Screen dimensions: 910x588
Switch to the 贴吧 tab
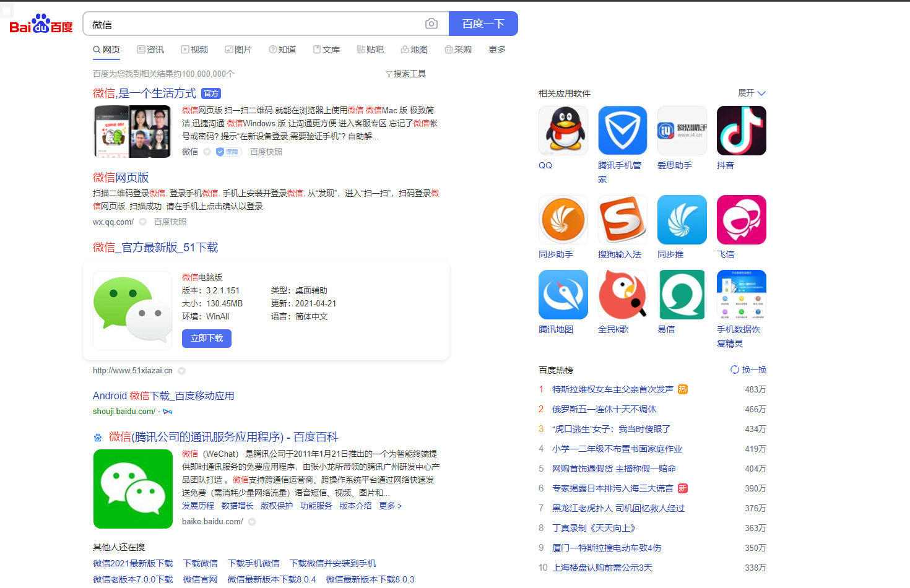point(370,50)
